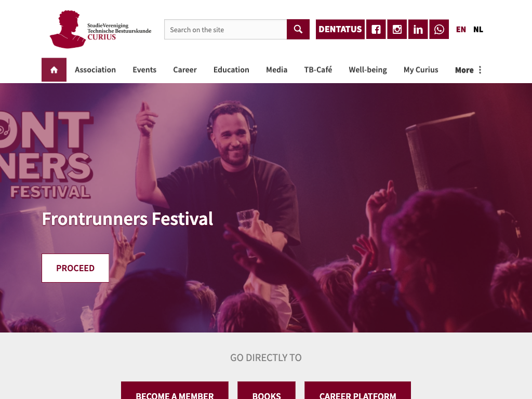The height and width of the screenshot is (399, 532).
Task: Open the Association menu
Action: coord(96,70)
